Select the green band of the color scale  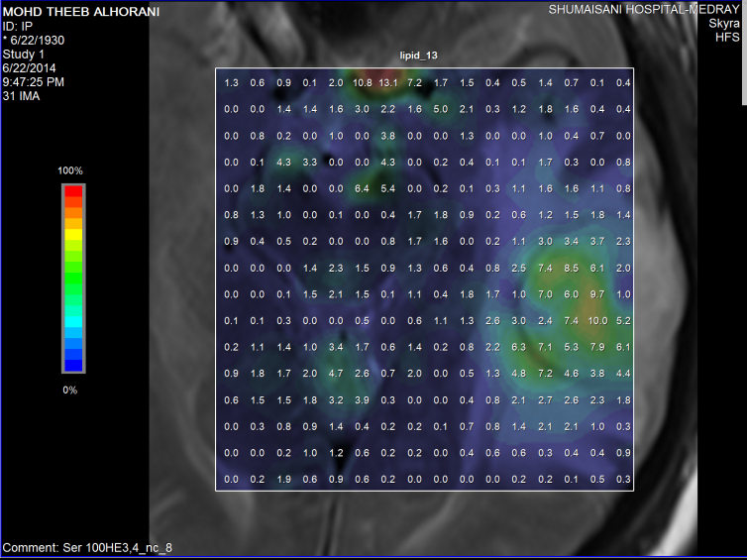point(73,268)
